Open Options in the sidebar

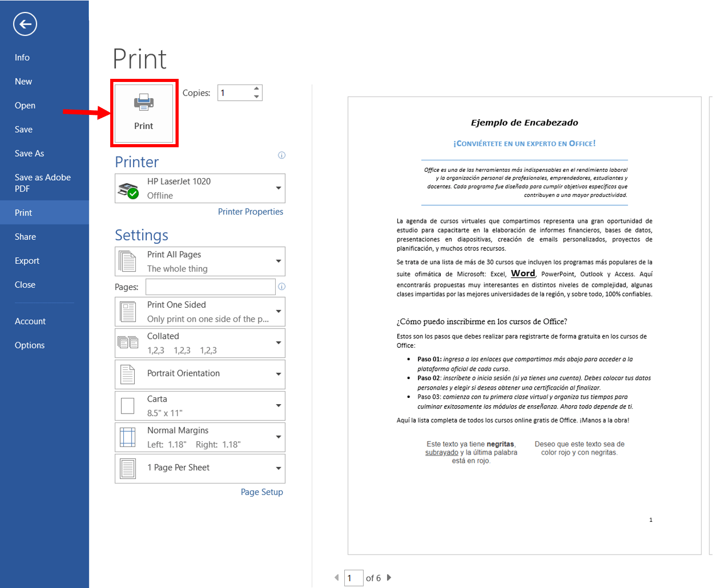44,345
